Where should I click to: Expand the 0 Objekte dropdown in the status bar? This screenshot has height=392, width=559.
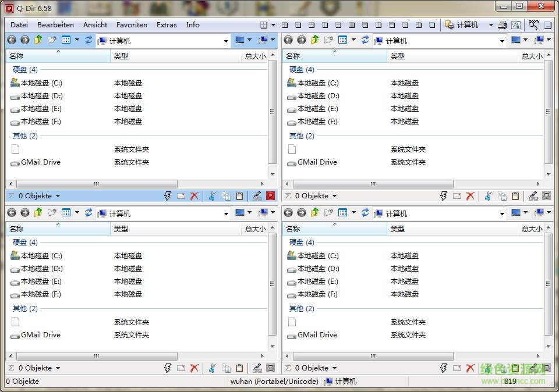58,196
